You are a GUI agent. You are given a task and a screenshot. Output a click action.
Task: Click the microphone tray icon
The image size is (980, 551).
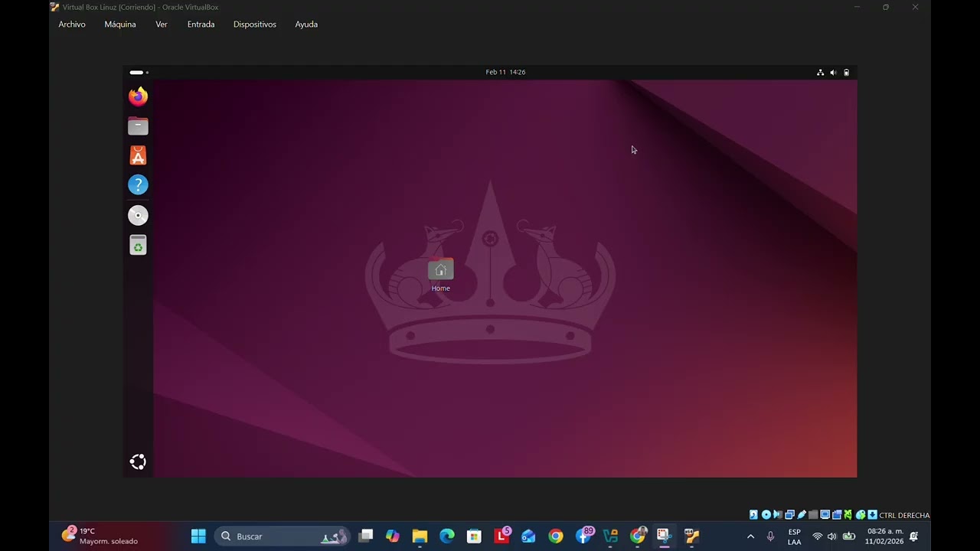770,536
